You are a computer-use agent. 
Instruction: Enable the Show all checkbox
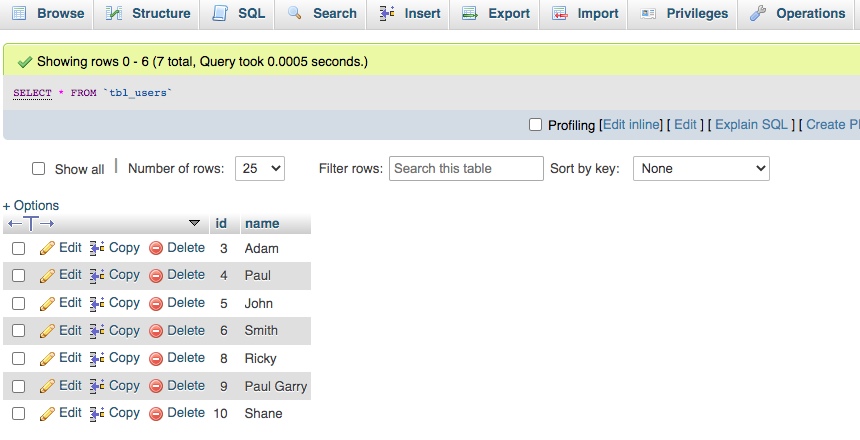coord(38,168)
